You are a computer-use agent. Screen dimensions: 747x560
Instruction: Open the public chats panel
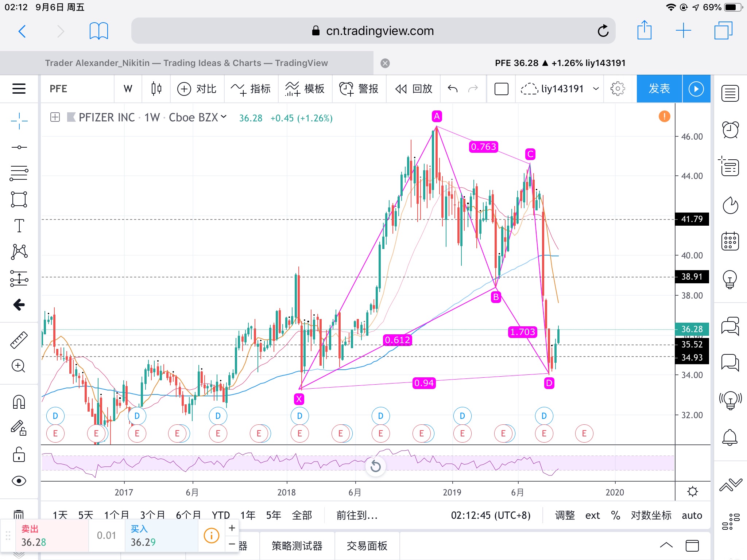pyautogui.click(x=730, y=326)
